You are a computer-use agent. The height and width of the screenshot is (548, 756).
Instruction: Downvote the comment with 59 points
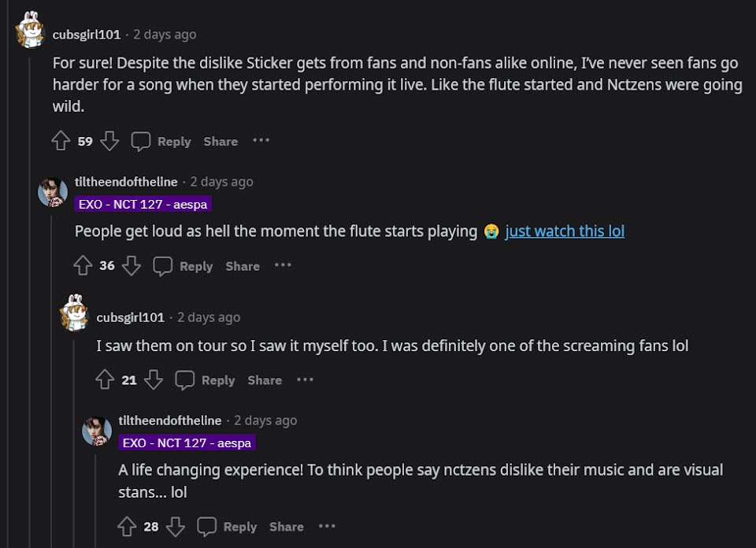point(109,142)
